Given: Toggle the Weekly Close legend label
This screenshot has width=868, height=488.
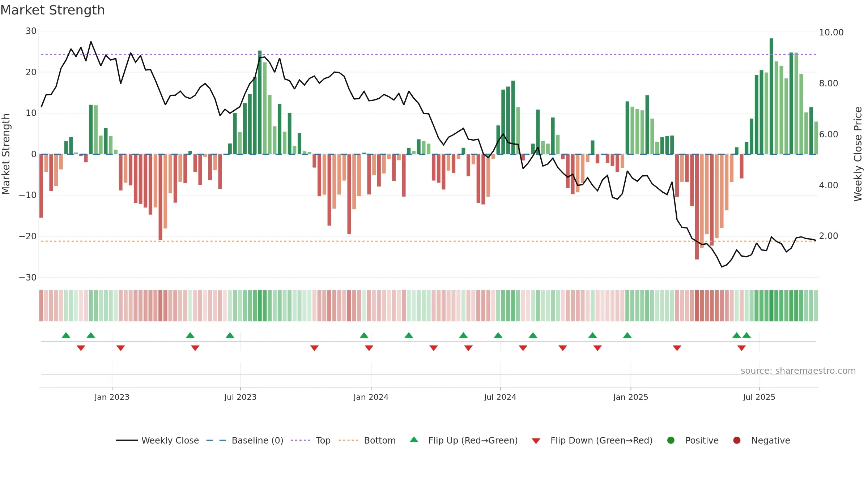Looking at the screenshot, I should pyautogui.click(x=170, y=440).
